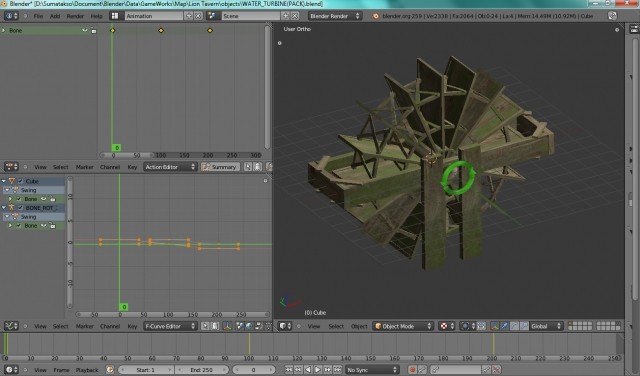Open the F-Curve Editor mode dropdown
This screenshot has width=640, height=376.
(x=170, y=326)
